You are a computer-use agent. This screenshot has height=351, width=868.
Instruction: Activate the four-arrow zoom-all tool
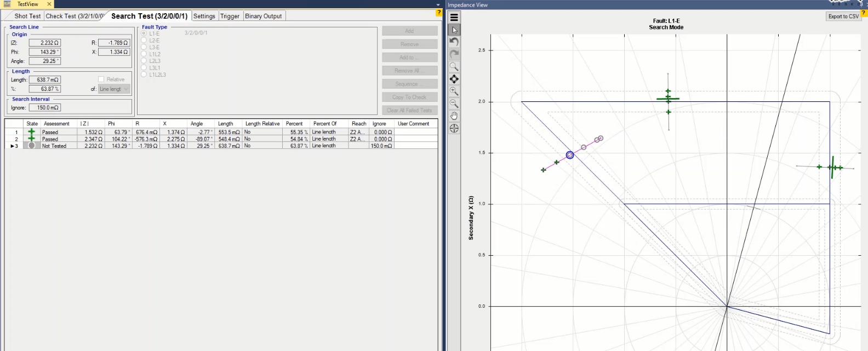pyautogui.click(x=454, y=79)
